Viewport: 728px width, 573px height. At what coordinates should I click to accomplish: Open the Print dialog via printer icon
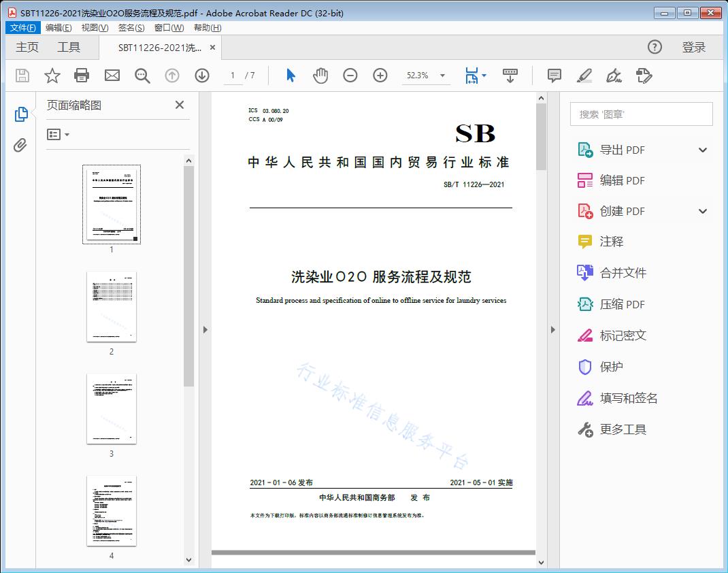[x=82, y=76]
